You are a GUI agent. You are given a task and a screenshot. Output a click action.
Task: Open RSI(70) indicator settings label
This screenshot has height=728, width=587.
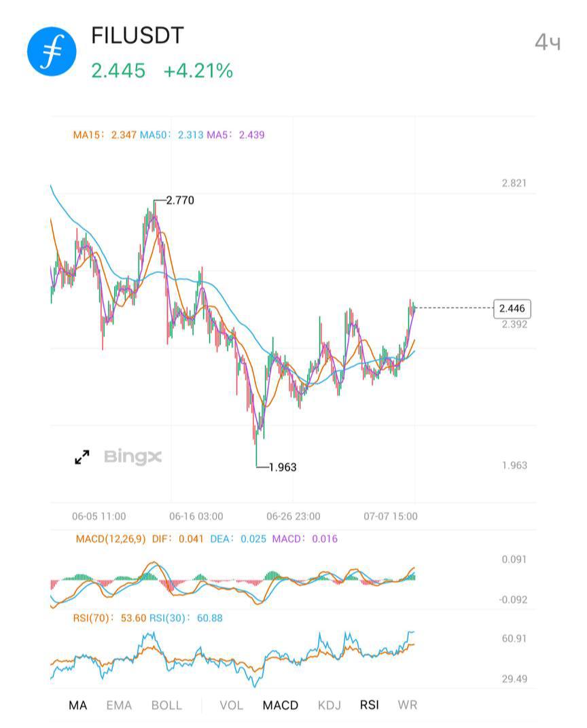tap(92, 618)
